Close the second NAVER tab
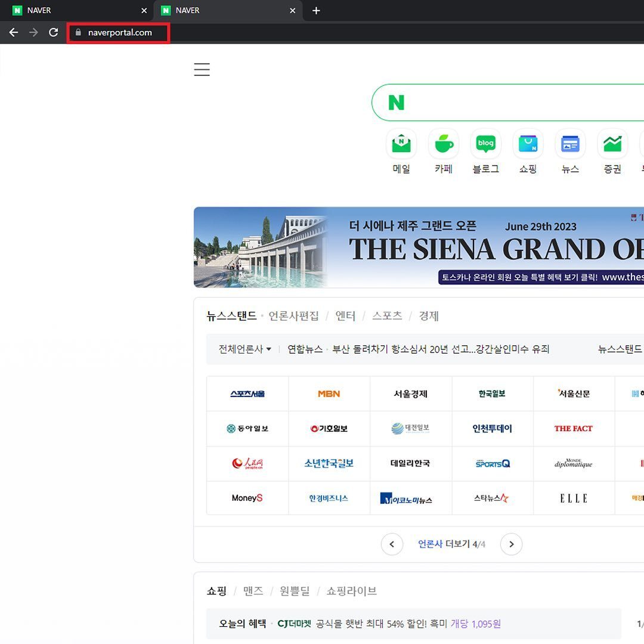 click(292, 11)
